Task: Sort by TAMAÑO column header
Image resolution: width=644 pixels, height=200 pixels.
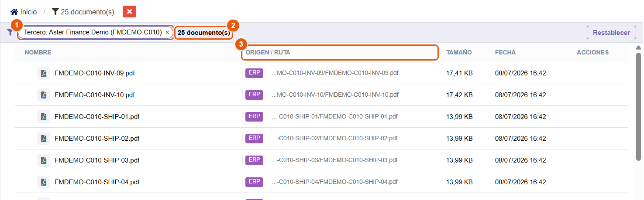Action: [459, 52]
